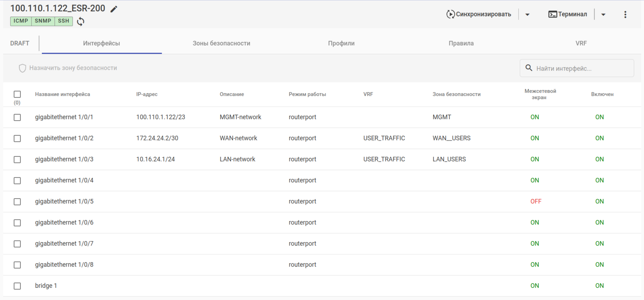Screen dimensions: 644x300
Task: Switch to Зоны безопасности tab
Action: (221, 43)
